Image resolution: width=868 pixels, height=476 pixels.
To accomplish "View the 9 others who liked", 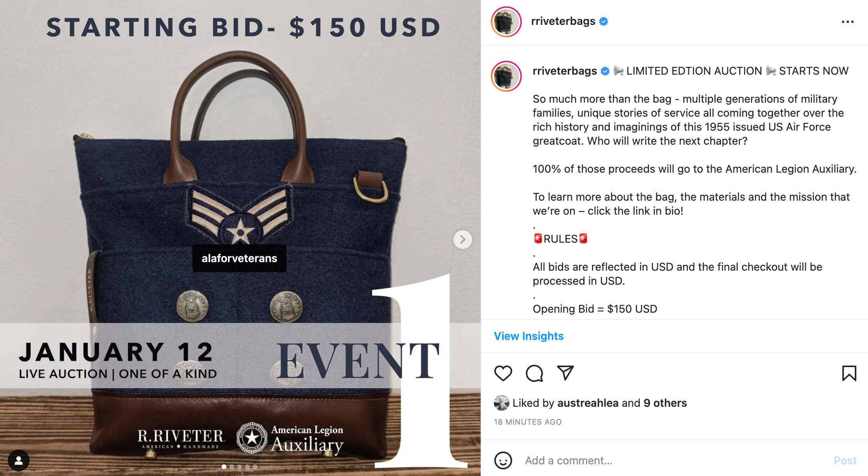I will pyautogui.click(x=665, y=403).
